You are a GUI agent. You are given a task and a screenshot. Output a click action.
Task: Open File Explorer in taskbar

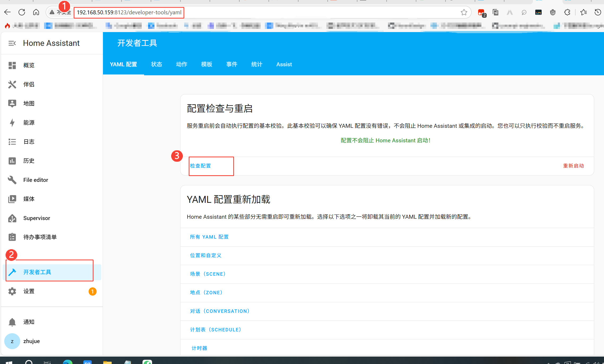[x=107, y=362]
